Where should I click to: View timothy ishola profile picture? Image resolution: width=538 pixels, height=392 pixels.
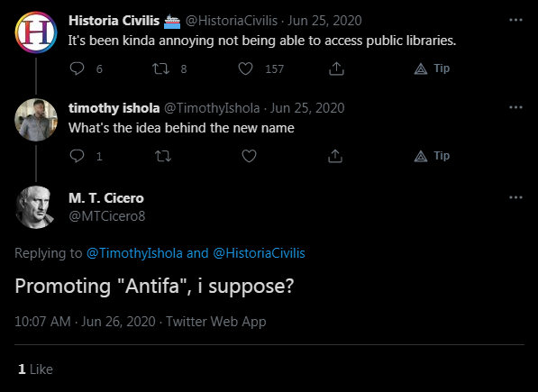pos(36,120)
